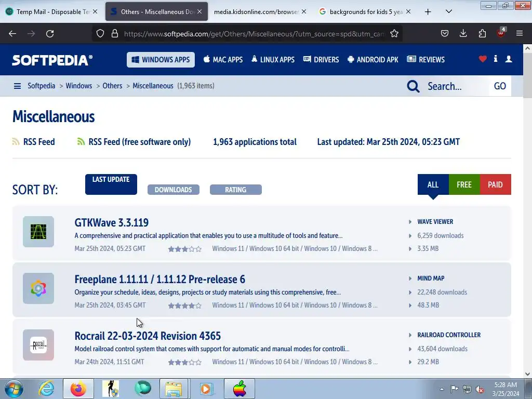Image resolution: width=532 pixels, height=399 pixels.
Task: Open Action Center flag tray icon
Action: tap(454, 389)
